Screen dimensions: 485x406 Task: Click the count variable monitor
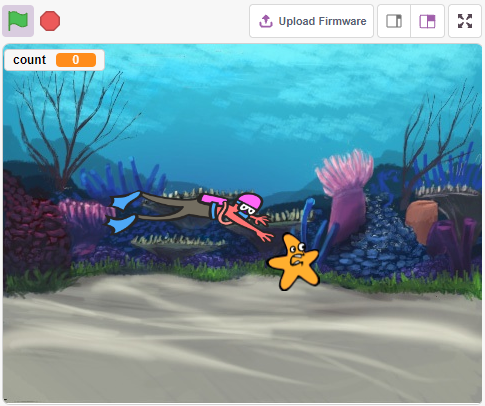coord(54,60)
